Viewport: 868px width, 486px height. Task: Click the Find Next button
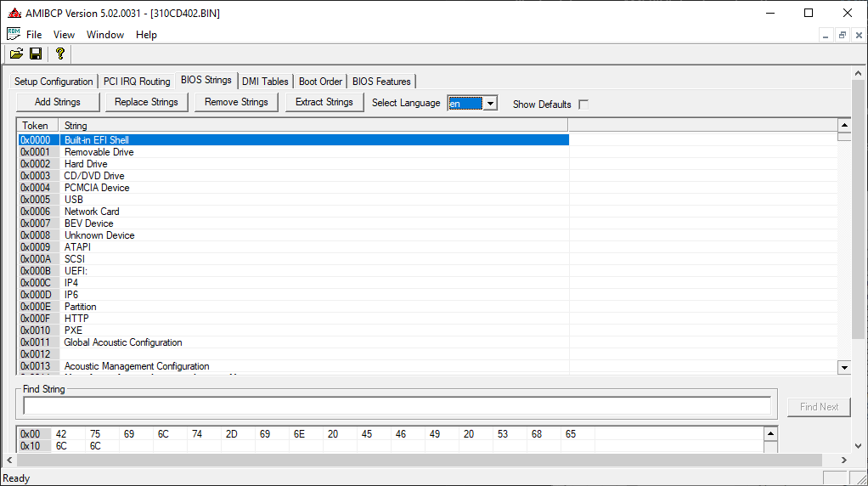(x=819, y=407)
